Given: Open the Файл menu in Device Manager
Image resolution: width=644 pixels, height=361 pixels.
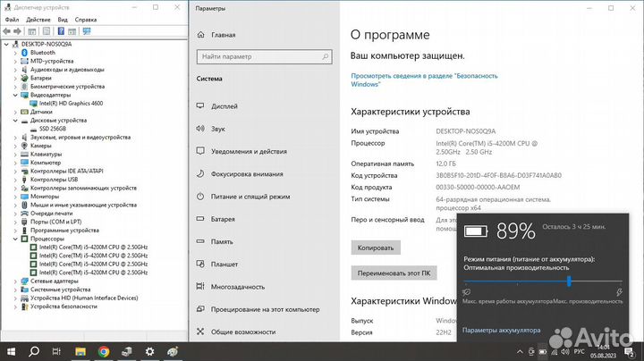Looking at the screenshot, I should [x=12, y=20].
